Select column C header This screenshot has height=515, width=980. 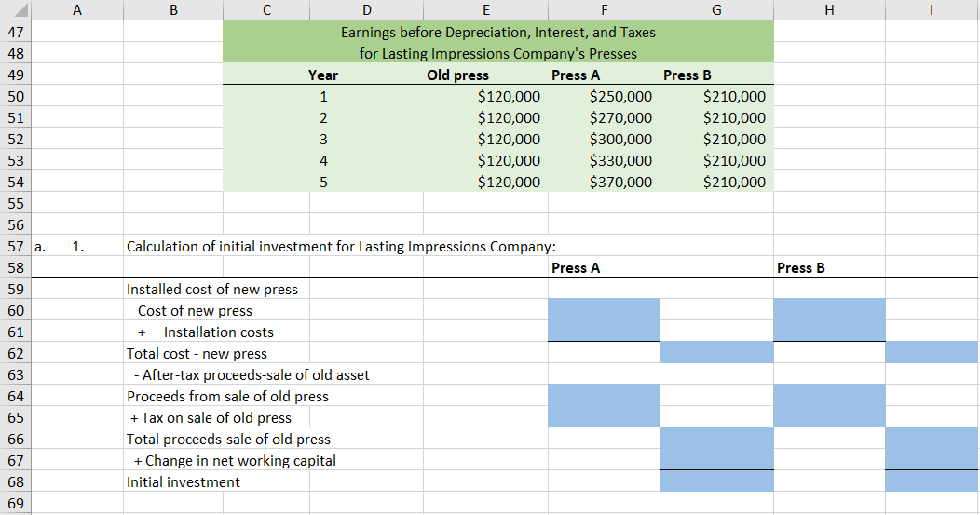266,9
